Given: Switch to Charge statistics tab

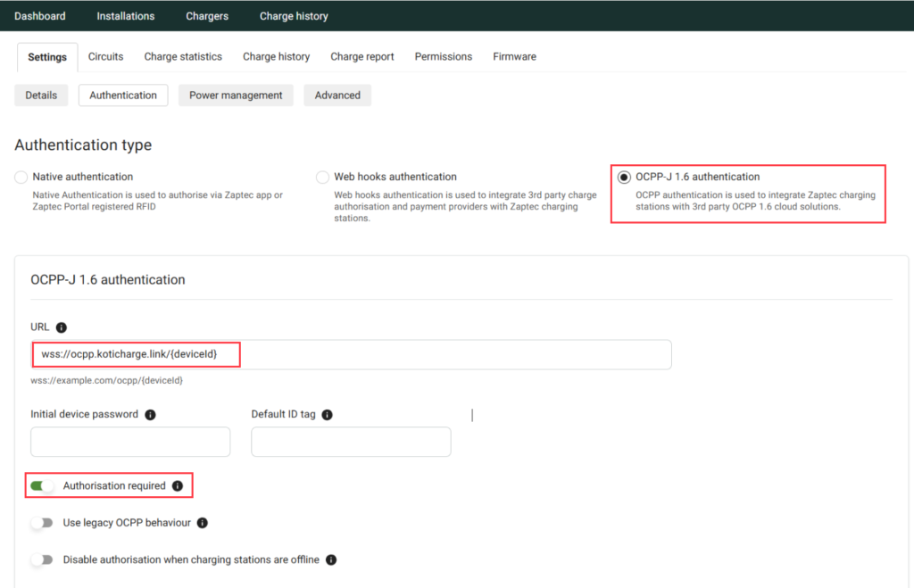Looking at the screenshot, I should [x=183, y=56].
